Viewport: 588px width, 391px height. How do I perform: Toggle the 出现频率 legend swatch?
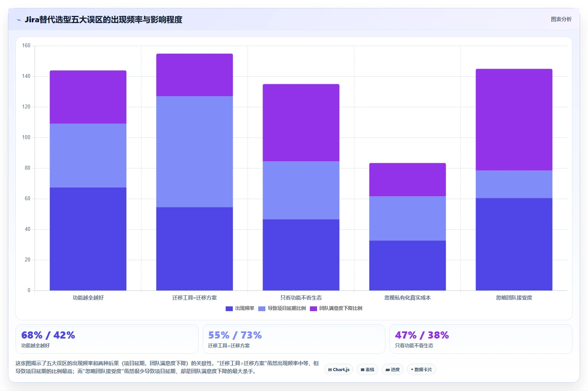click(229, 309)
